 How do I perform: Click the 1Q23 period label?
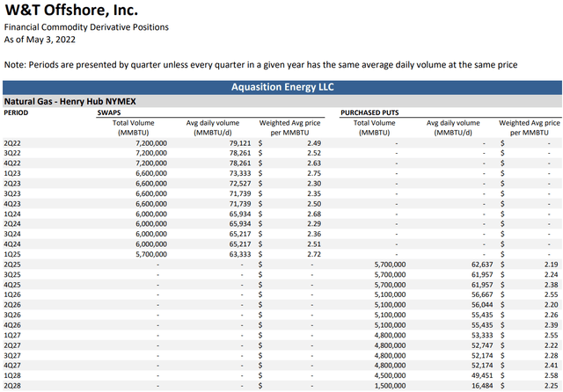click(12, 173)
